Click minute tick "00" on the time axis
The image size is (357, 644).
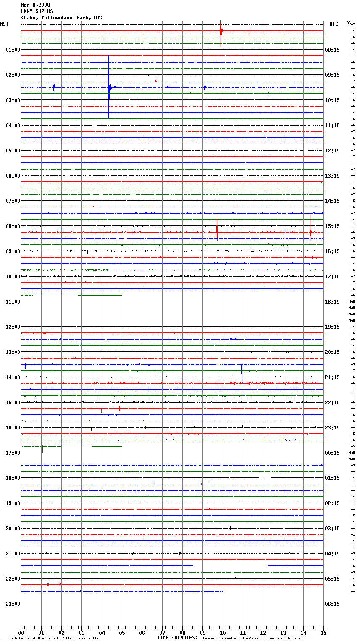[x=21, y=633]
